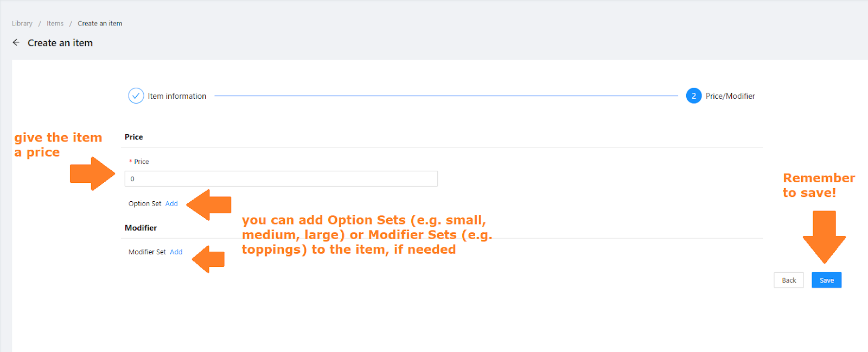868x352 pixels.
Task: Click the Create an item page title
Action: tap(60, 43)
